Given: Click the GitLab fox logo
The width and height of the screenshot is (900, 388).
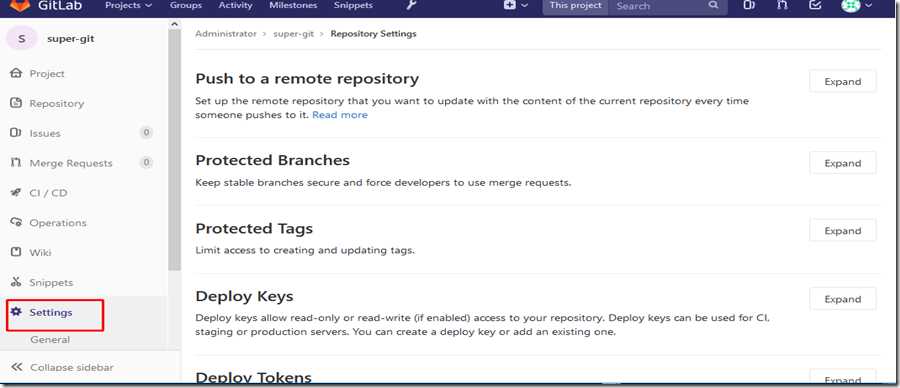Looking at the screenshot, I should [20, 5].
